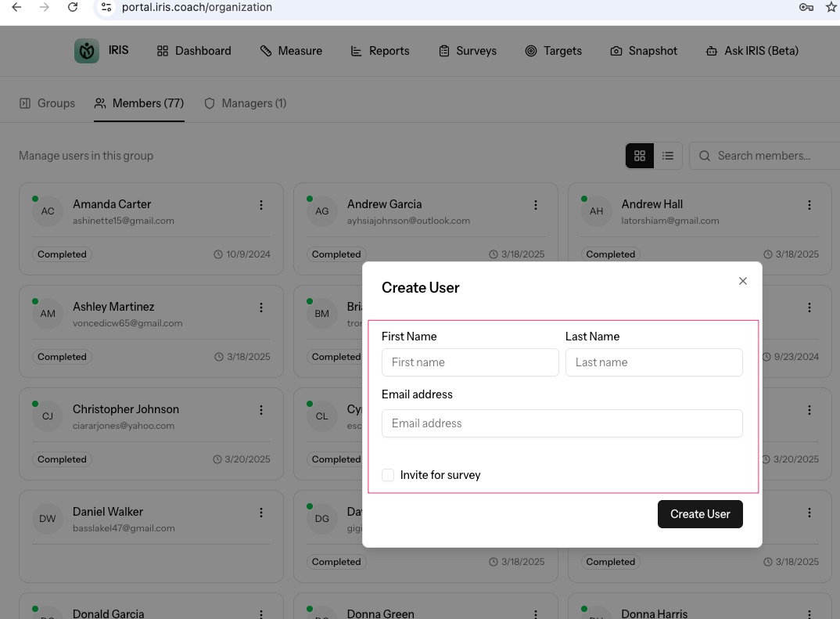Switch to list view icon

[x=667, y=156]
